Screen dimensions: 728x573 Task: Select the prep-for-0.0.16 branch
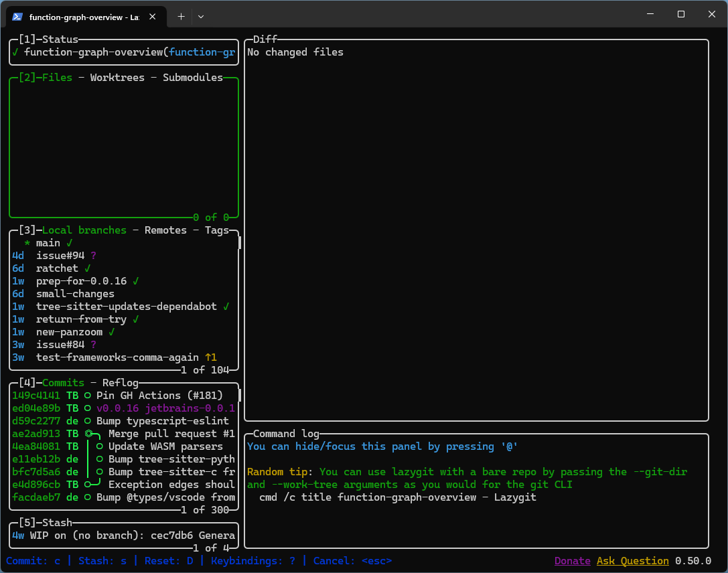tap(125, 281)
